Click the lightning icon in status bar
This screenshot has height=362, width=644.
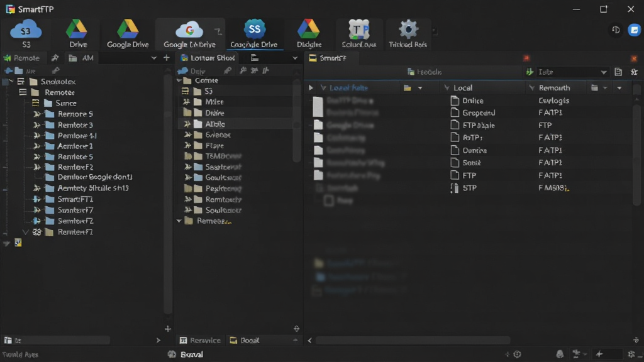click(599, 354)
